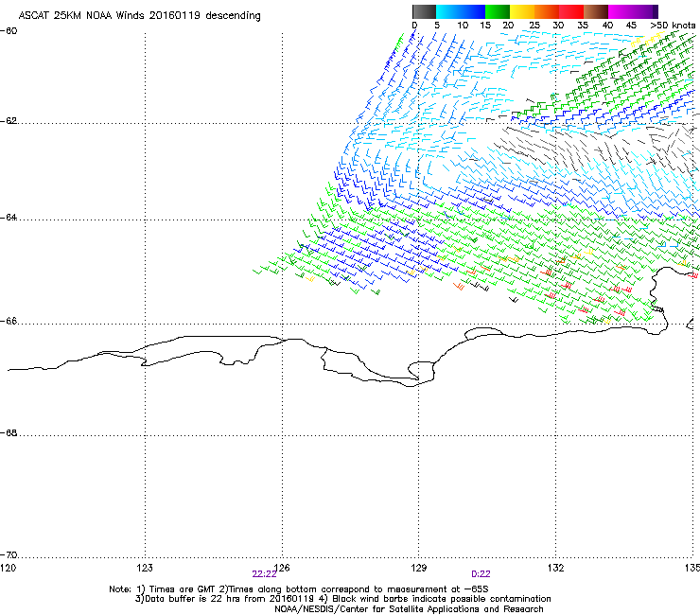Viewport: 700px width, 615px height.
Task: Click the '35' label under the color bar
Action: [583, 26]
